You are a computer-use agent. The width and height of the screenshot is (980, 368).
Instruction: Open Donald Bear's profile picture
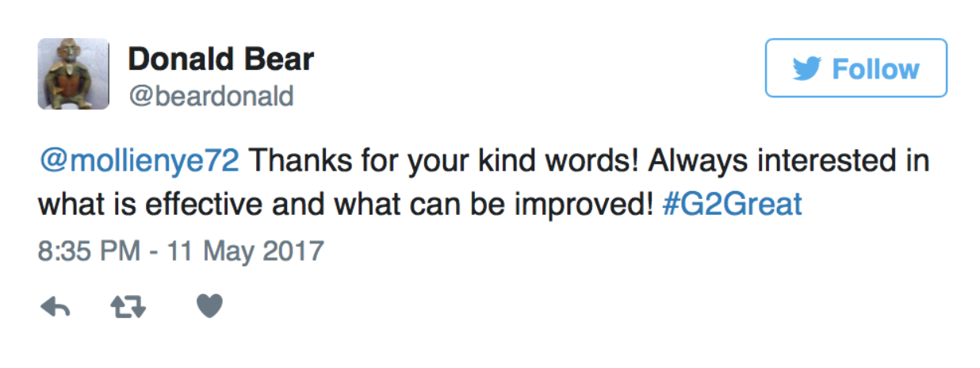coord(73,74)
